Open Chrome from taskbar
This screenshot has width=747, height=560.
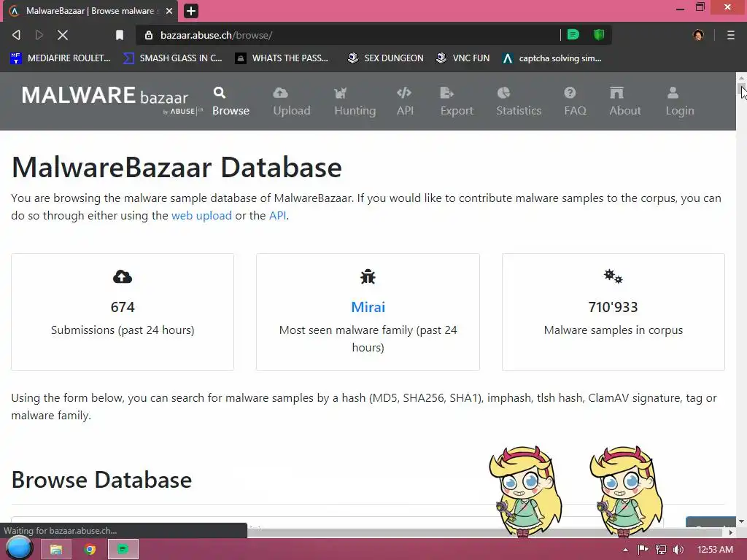pyautogui.click(x=90, y=550)
